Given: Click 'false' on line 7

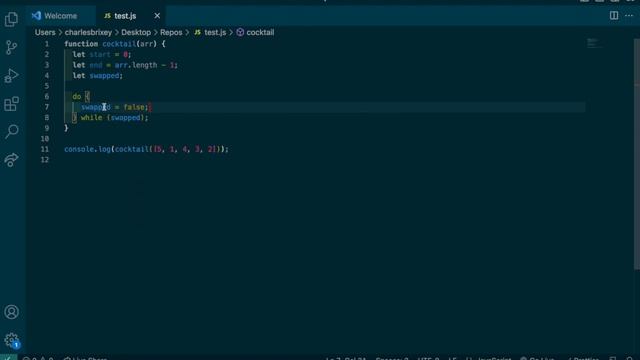Looking at the screenshot, I should 134,107.
